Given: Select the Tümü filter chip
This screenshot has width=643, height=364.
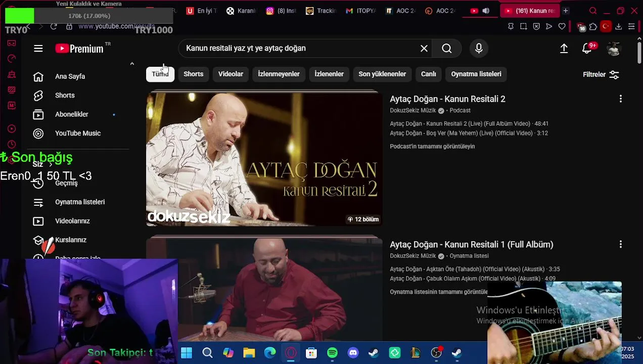Looking at the screenshot, I should pos(160,74).
